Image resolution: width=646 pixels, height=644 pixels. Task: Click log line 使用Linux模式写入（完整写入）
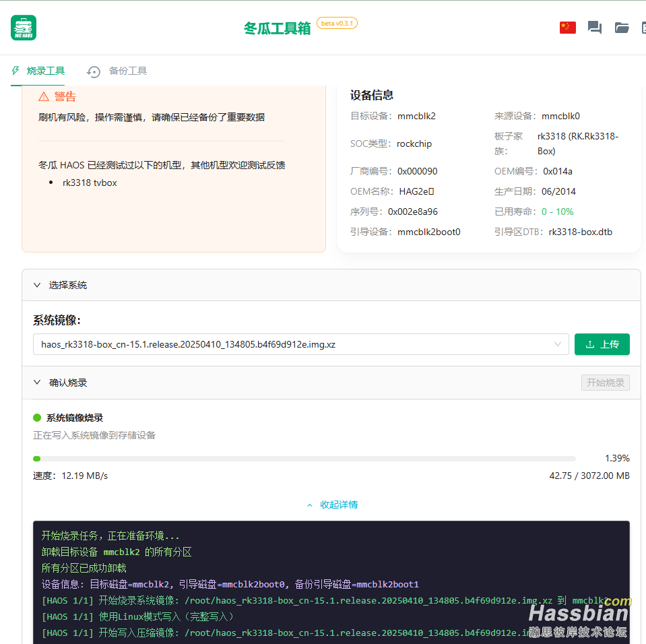[x=137, y=617]
